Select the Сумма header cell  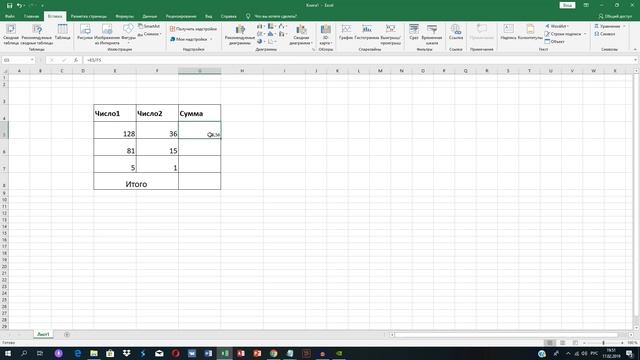200,113
